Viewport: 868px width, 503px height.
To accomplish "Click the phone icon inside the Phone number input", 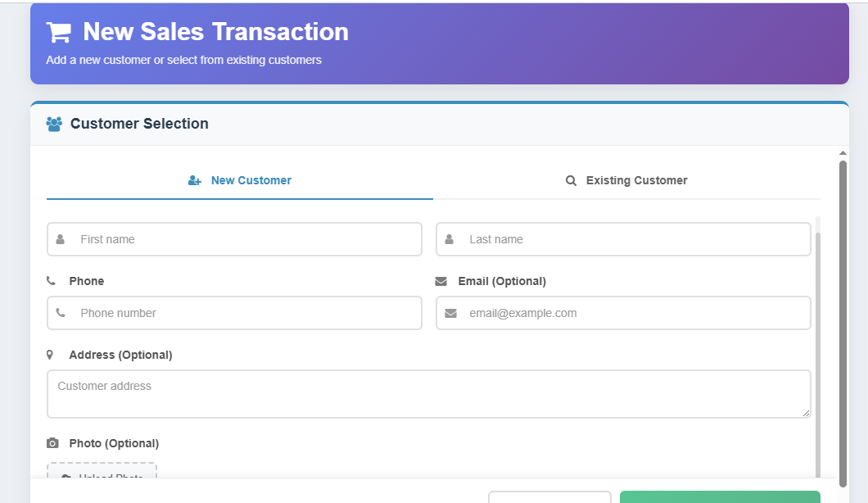I will click(61, 313).
